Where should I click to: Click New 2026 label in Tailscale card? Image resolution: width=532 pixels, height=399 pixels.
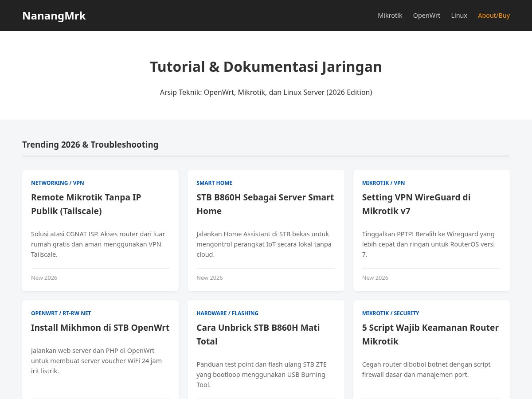(x=44, y=278)
